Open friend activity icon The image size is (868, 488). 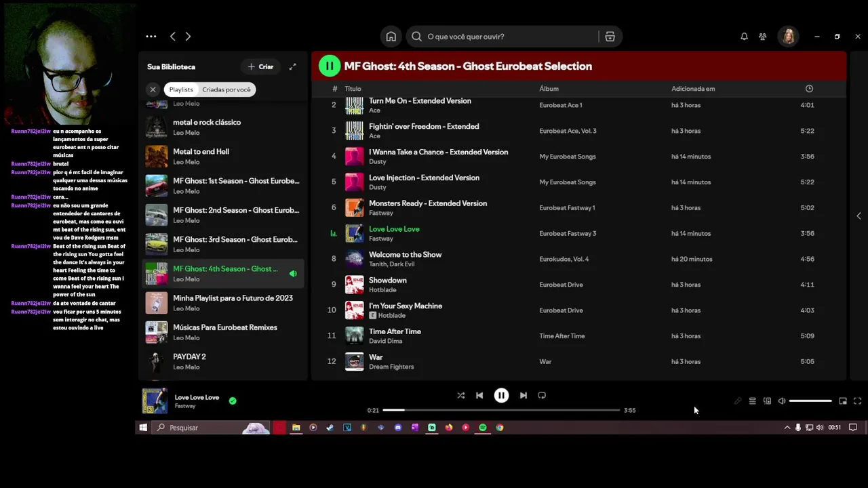[x=763, y=37]
